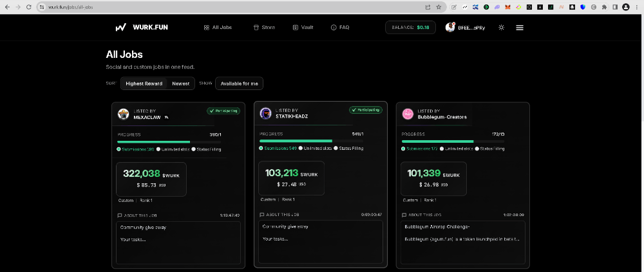
Task: Toggle light/dark theme sun icon
Action: (501, 28)
